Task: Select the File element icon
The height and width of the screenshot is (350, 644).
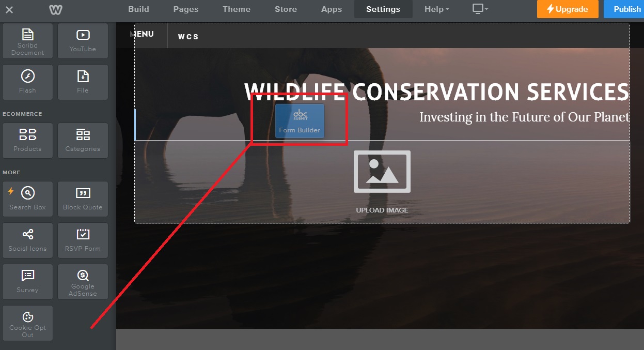Action: click(x=83, y=77)
